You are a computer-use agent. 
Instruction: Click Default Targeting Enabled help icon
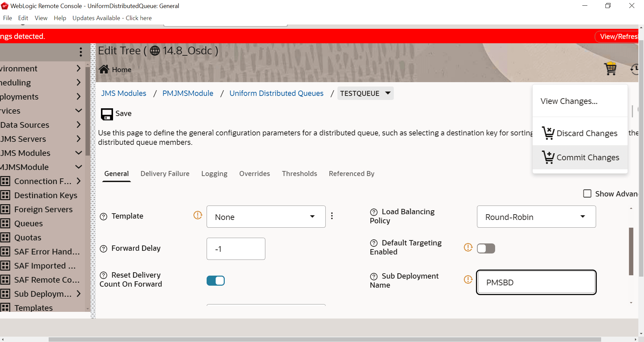point(374,243)
